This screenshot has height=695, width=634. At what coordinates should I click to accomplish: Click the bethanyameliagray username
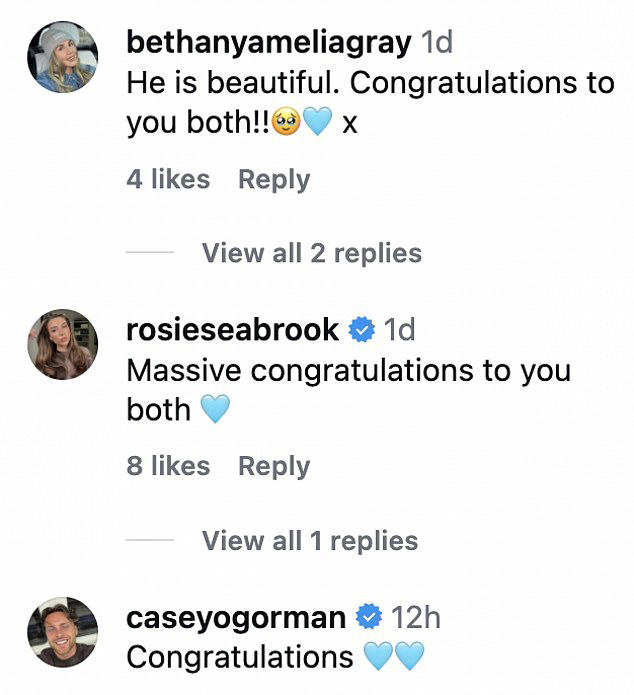point(269,42)
